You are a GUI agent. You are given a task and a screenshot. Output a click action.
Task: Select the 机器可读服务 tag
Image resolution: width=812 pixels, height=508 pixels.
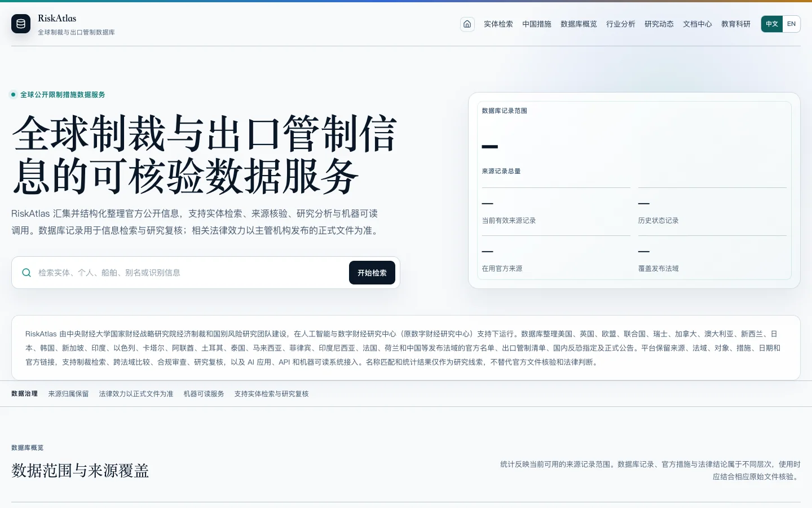(204, 393)
